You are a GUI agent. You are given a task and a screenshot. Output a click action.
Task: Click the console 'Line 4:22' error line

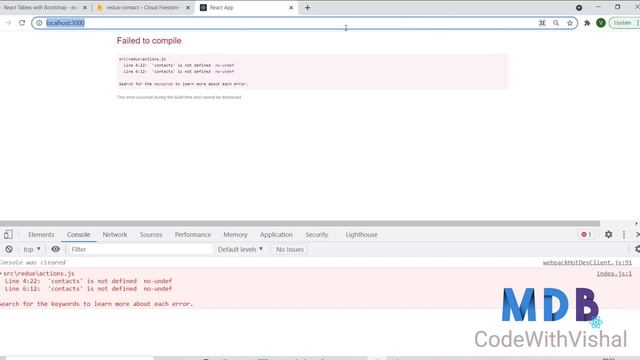tap(88, 281)
